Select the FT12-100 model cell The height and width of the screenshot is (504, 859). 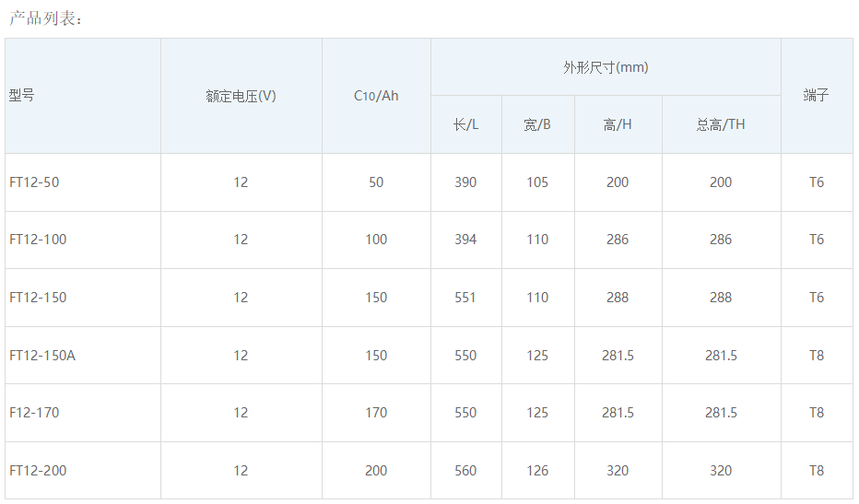(38, 240)
